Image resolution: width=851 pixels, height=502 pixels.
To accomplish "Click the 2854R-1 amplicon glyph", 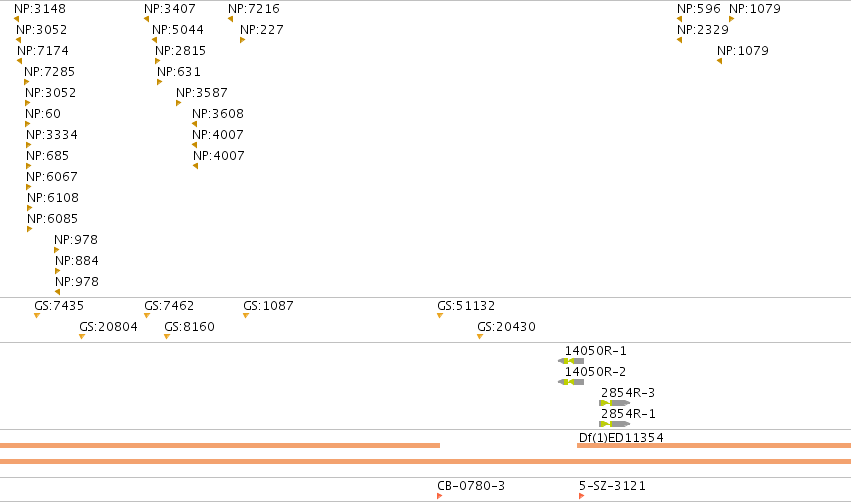I will point(614,424).
